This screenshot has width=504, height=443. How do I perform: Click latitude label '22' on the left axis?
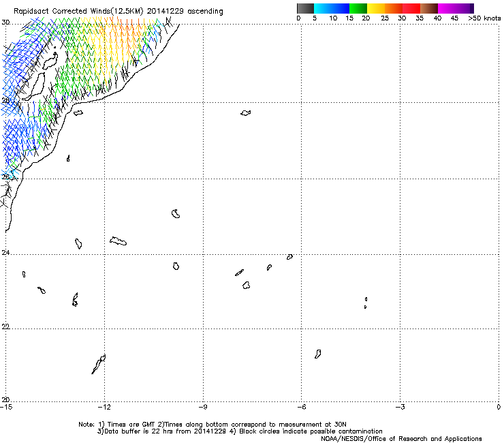pyautogui.click(x=5, y=327)
